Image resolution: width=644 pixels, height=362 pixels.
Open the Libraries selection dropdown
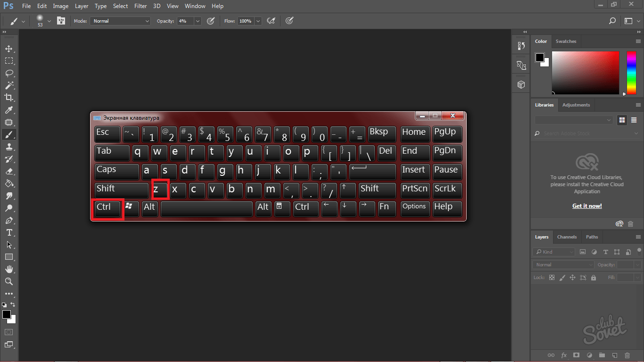(573, 120)
